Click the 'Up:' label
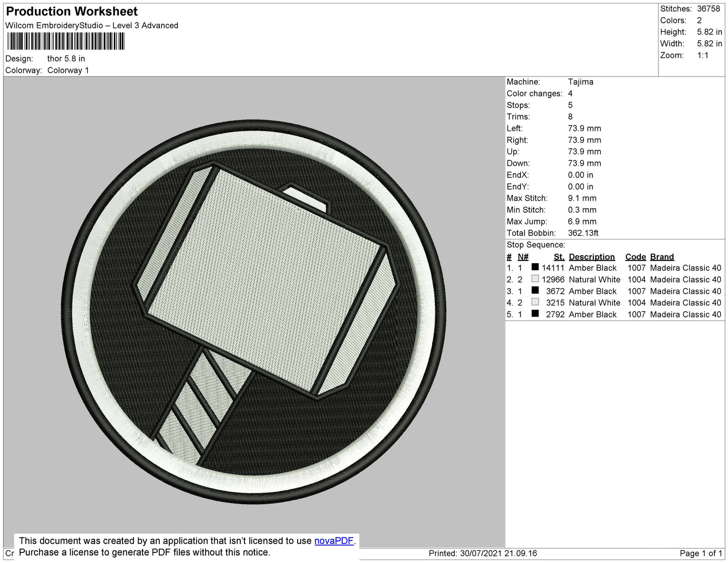The width and height of the screenshot is (728, 563). [x=513, y=152]
